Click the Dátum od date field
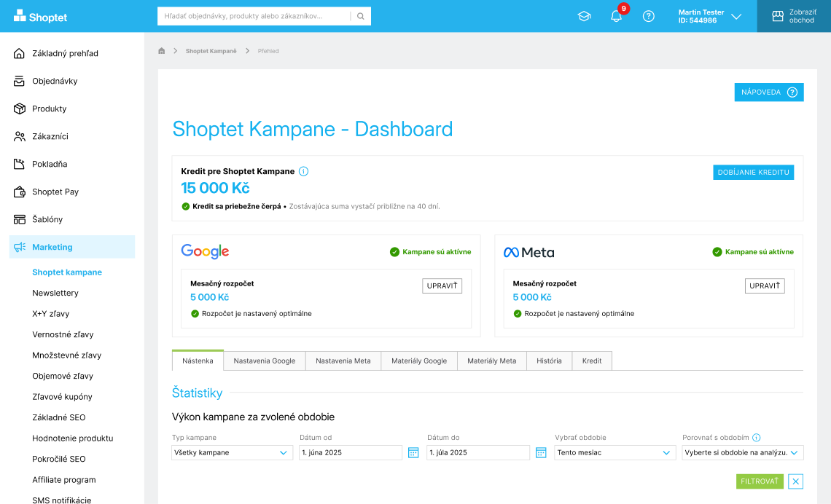 (x=351, y=452)
